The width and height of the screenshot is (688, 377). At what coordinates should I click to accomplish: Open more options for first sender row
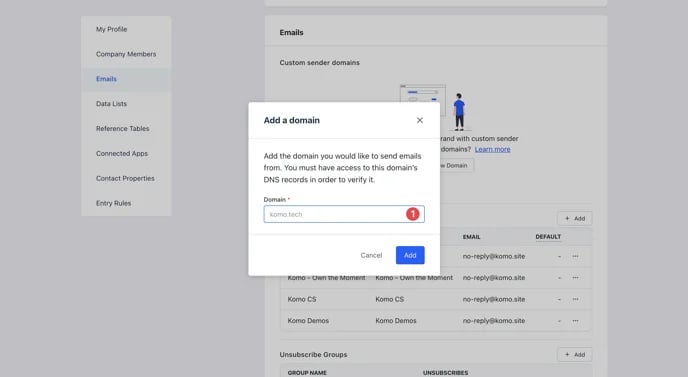575,256
